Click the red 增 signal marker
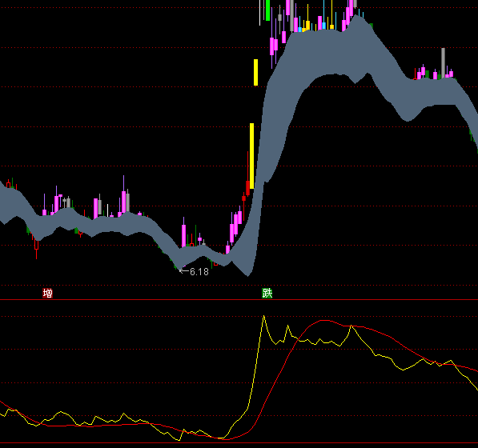478x448 pixels. tap(47, 294)
